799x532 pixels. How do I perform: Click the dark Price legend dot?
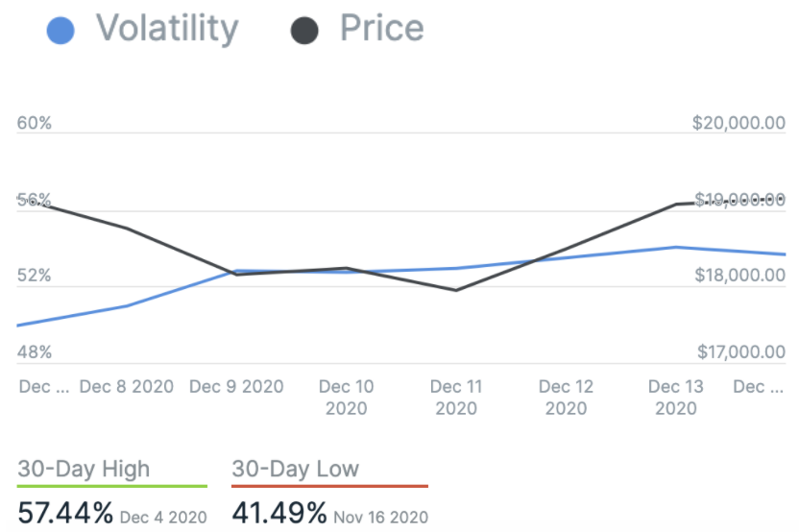(304, 30)
